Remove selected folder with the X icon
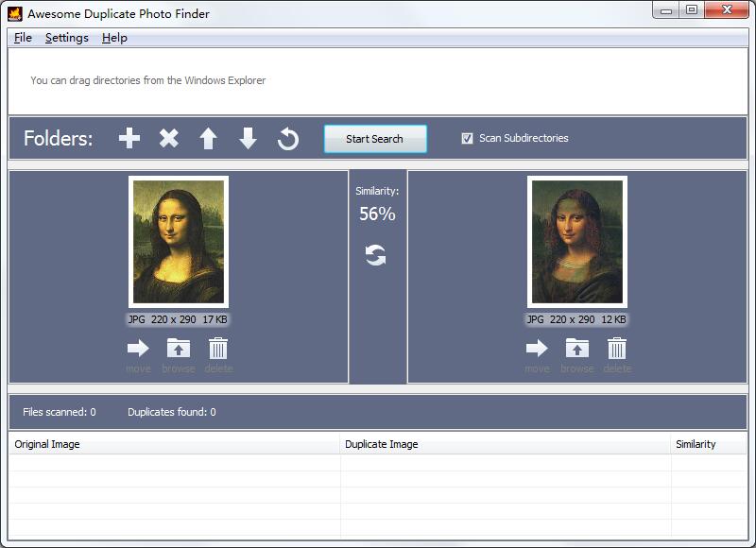 (x=169, y=138)
